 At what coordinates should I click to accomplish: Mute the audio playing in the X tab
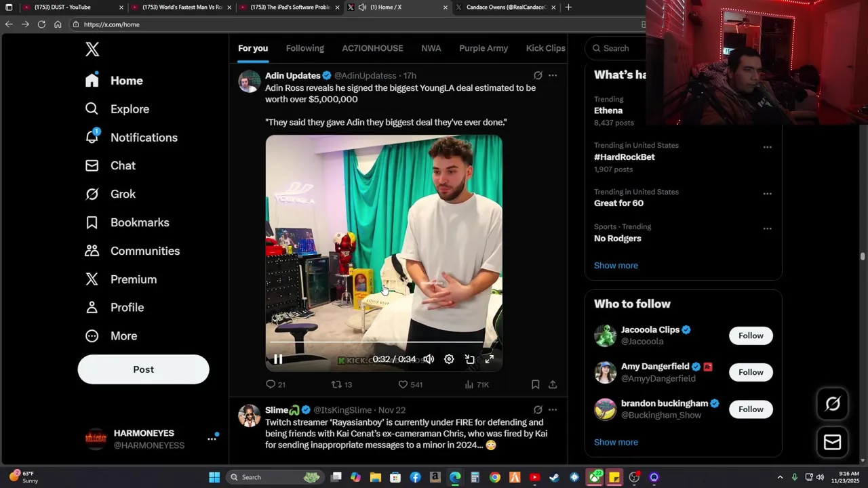(362, 7)
